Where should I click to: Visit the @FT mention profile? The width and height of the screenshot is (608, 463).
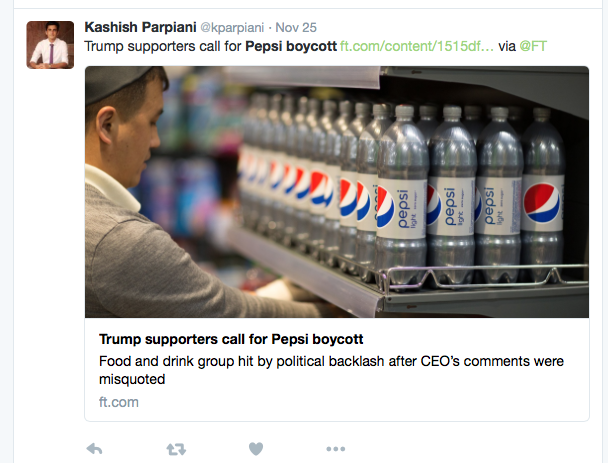pos(533,46)
